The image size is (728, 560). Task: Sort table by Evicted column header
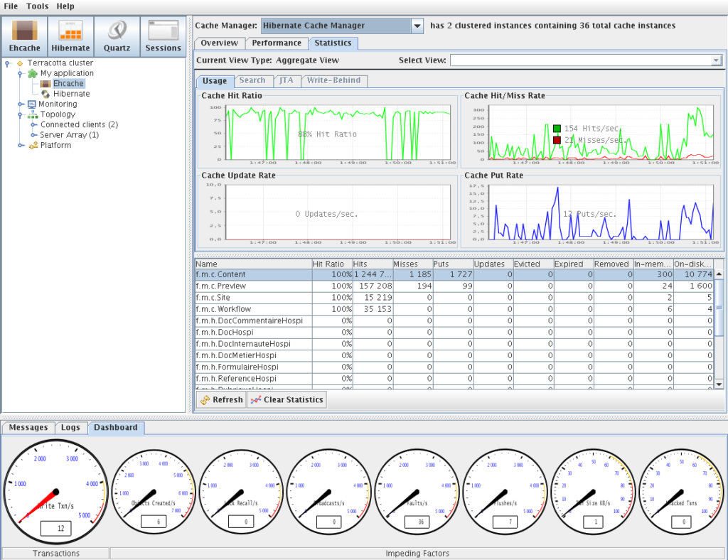coord(533,264)
